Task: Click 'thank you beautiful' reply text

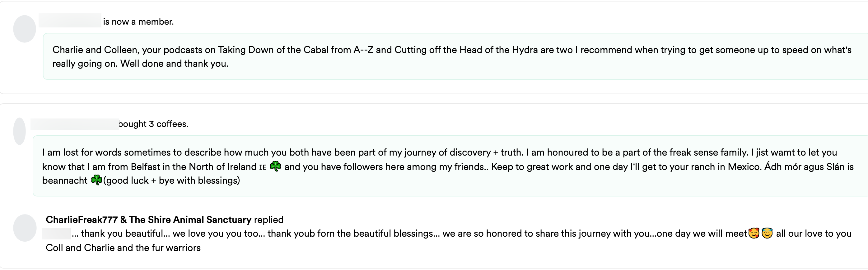Action: [x=122, y=234]
